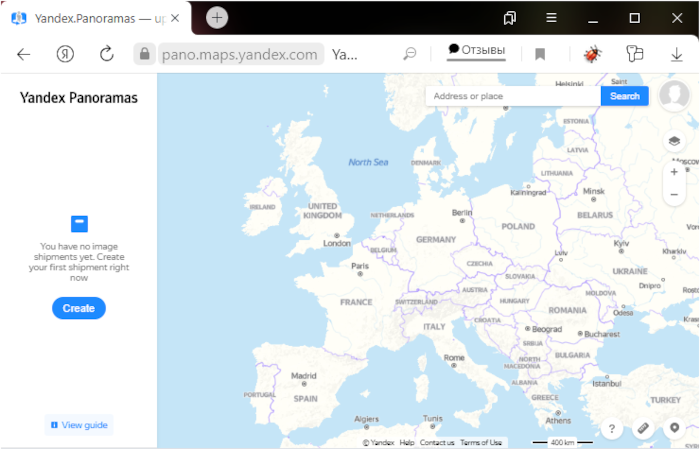
Task: Open the downloads arrow
Action: coord(676,54)
